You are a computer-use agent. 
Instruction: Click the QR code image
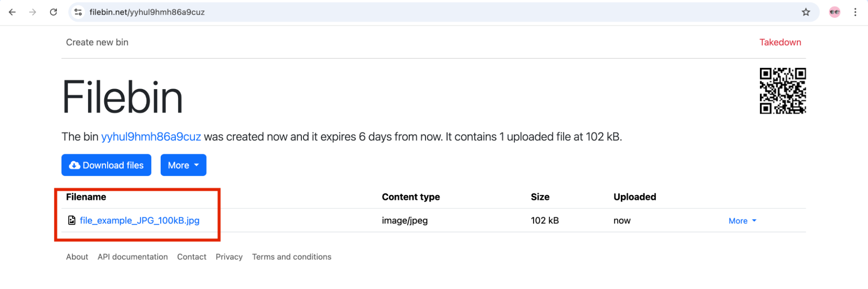click(782, 90)
